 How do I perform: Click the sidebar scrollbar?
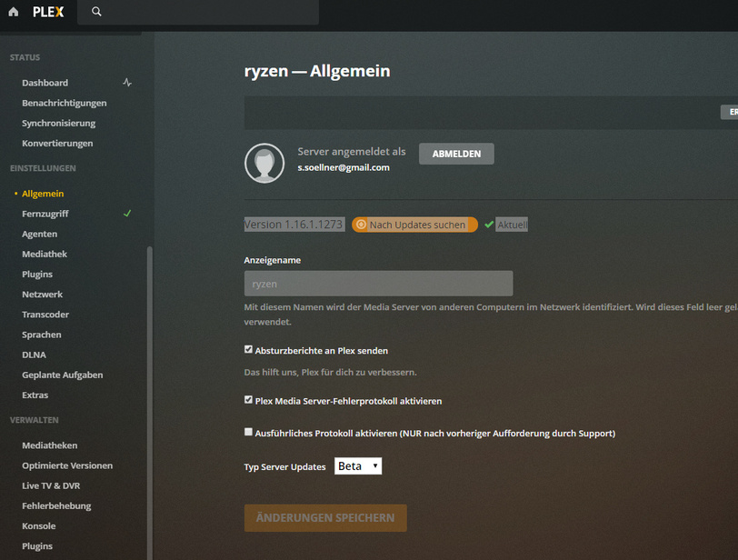pos(150,403)
